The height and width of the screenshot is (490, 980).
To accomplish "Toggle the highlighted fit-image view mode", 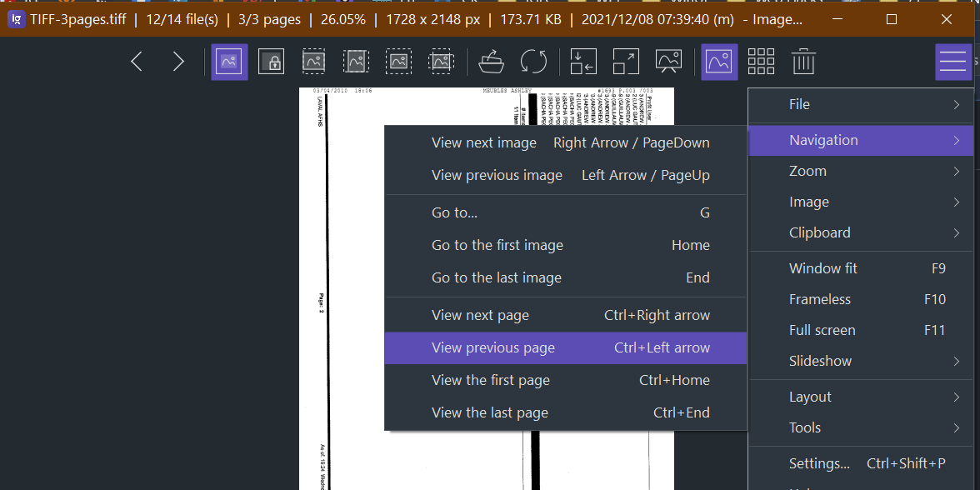I will coord(229,61).
